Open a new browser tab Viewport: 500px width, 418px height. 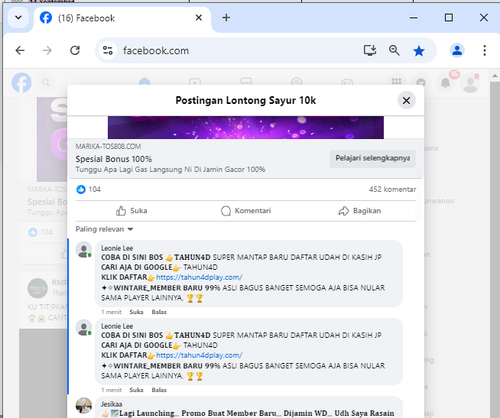click(226, 17)
